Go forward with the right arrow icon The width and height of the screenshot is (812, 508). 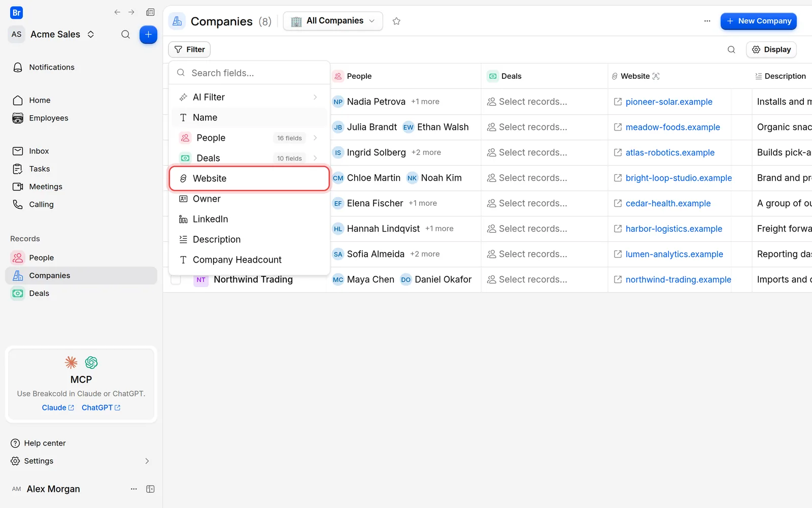click(131, 12)
